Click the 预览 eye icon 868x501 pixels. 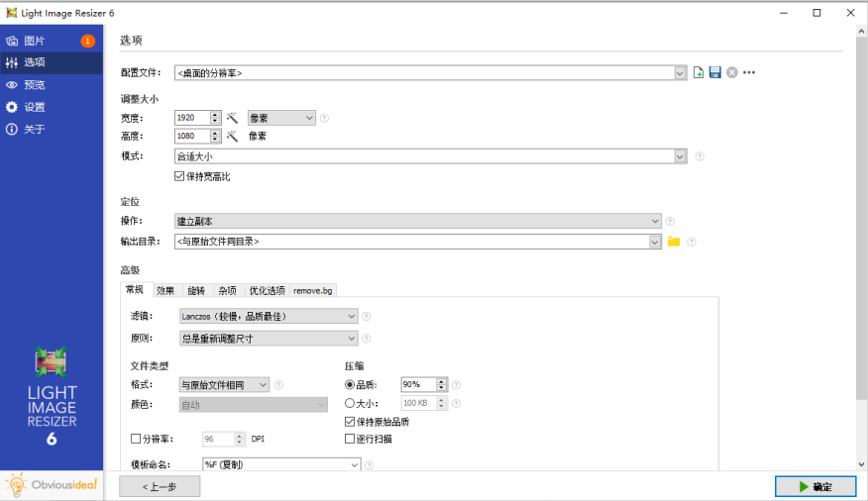coord(12,85)
